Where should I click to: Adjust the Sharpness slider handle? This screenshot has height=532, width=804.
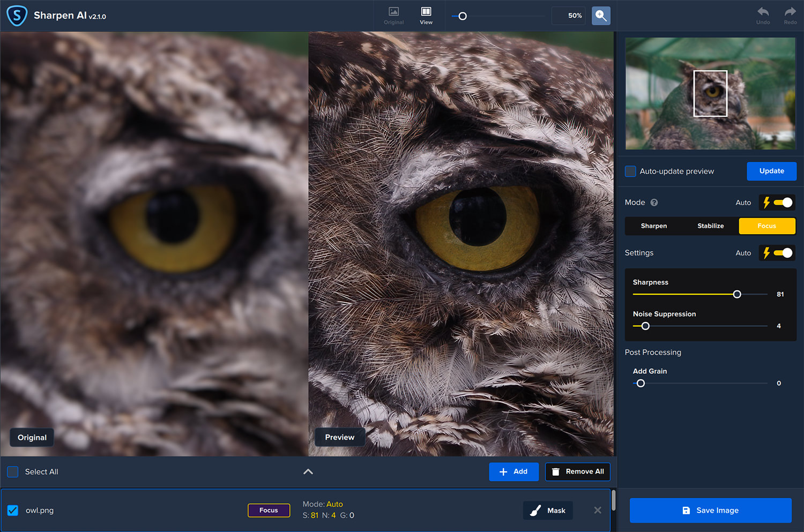736,294
